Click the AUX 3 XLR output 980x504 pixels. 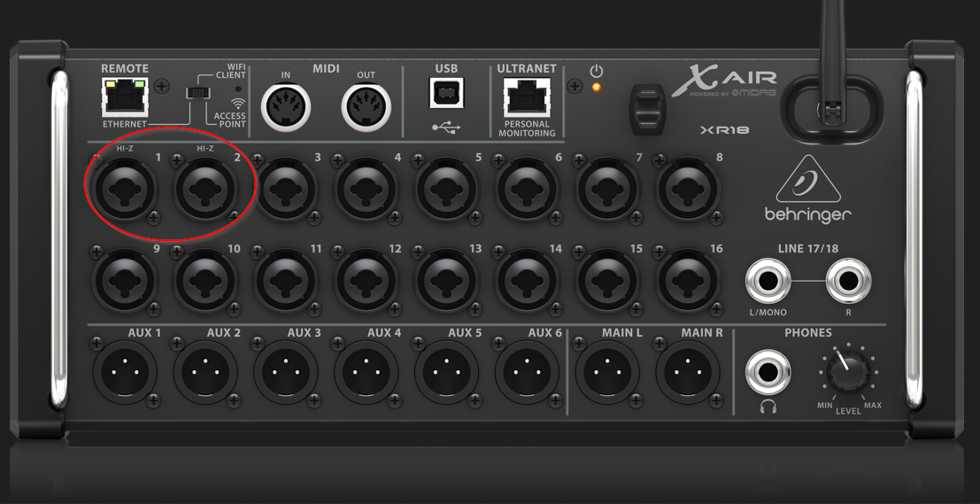(x=286, y=372)
